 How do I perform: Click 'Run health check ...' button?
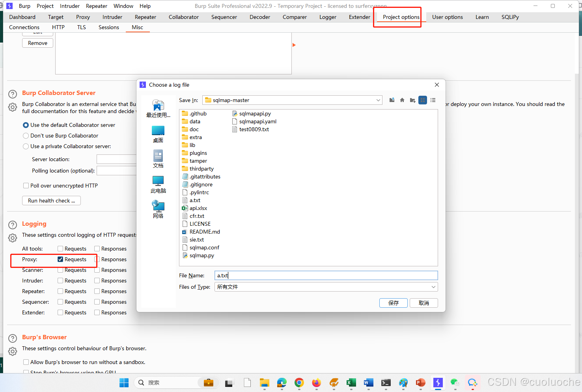[51, 201]
